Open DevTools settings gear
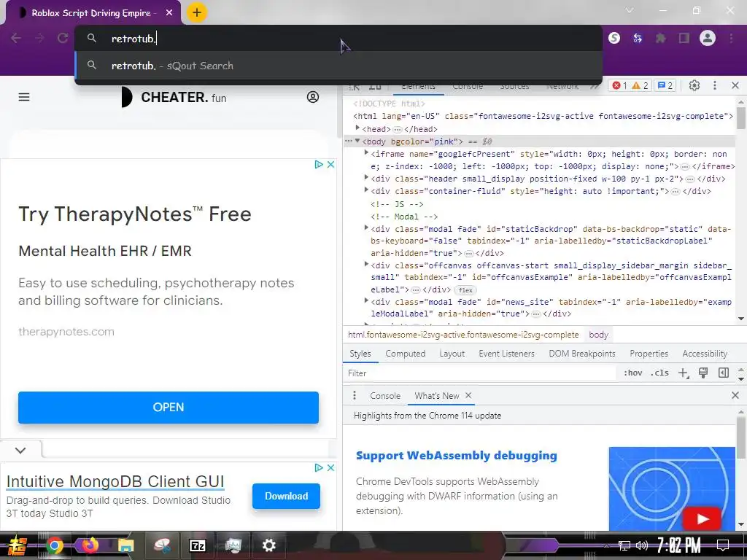 coord(694,85)
